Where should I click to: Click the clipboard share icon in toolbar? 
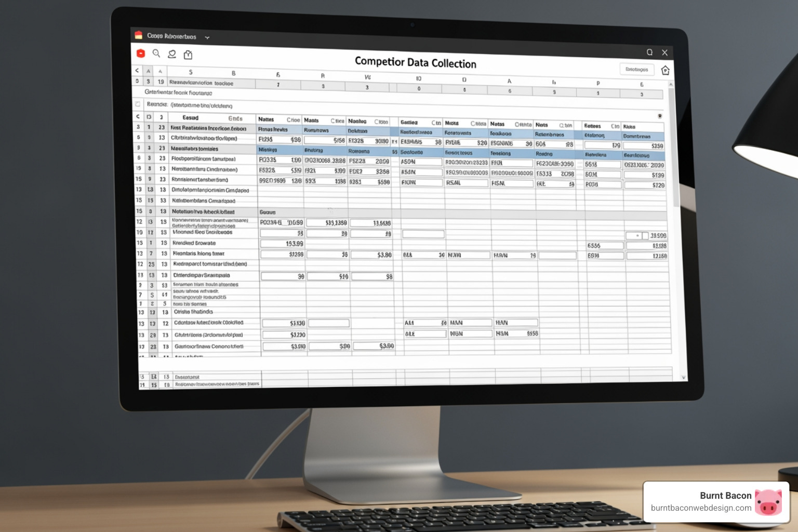coord(188,55)
